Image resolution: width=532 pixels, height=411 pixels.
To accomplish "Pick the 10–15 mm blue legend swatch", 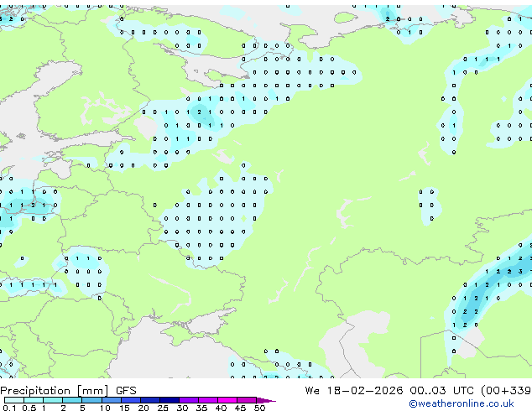I will [111, 400].
